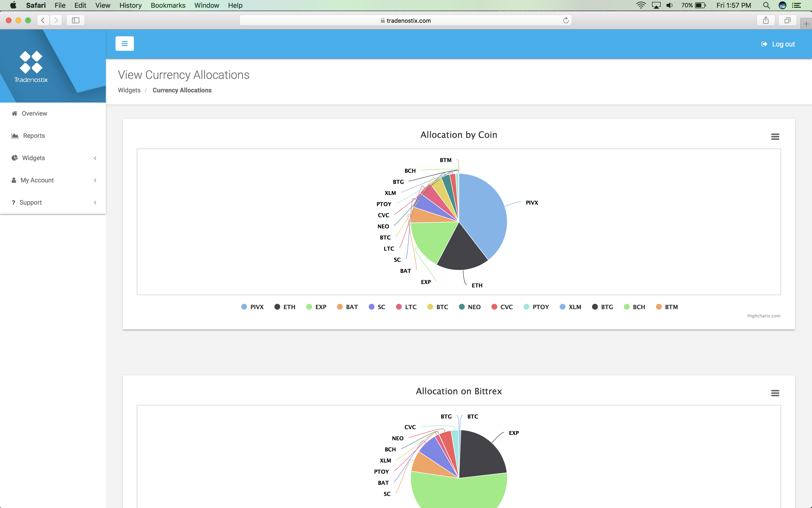Viewport: 812px width, 508px height.
Task: Toggle SC series in the legend
Action: coord(377,307)
